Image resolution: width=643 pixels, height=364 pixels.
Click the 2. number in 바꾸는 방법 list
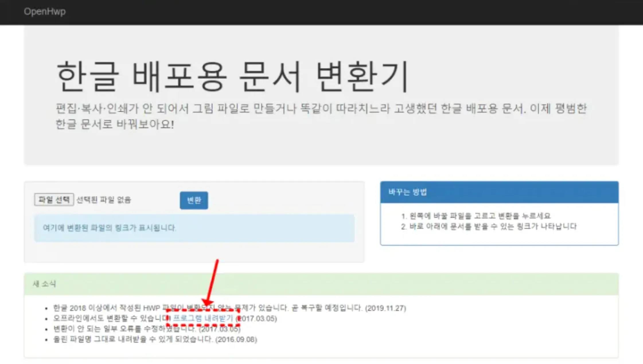tap(404, 227)
